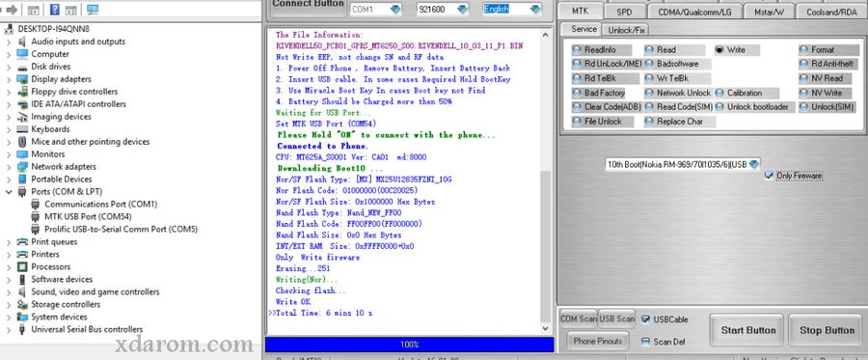Switch to the Mstar/W tab
Screen dimensions: 868x360
pos(769,12)
